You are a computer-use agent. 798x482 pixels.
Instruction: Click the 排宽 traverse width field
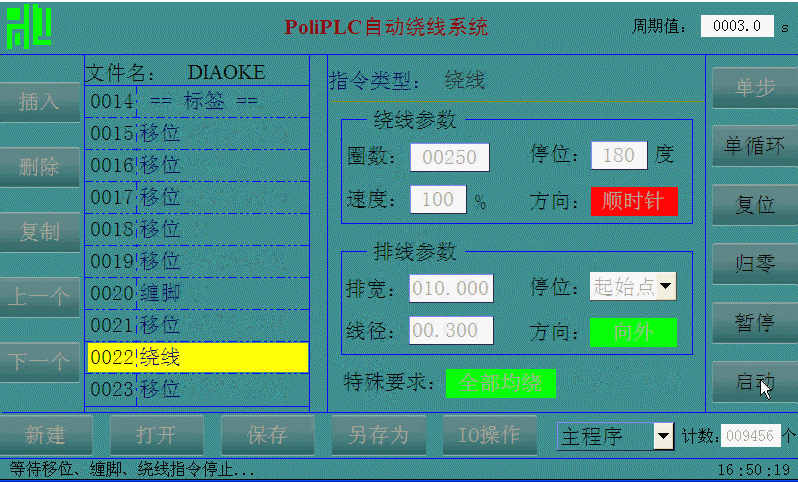point(451,289)
